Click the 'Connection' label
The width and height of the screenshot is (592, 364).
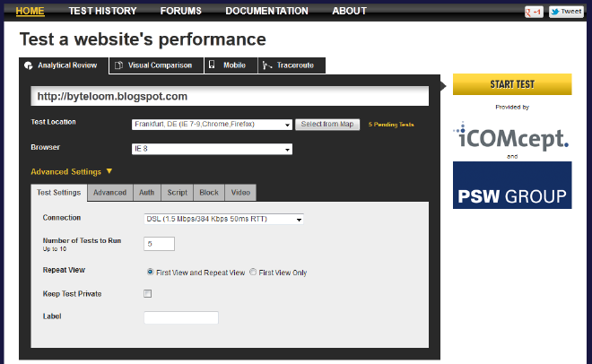pos(62,218)
